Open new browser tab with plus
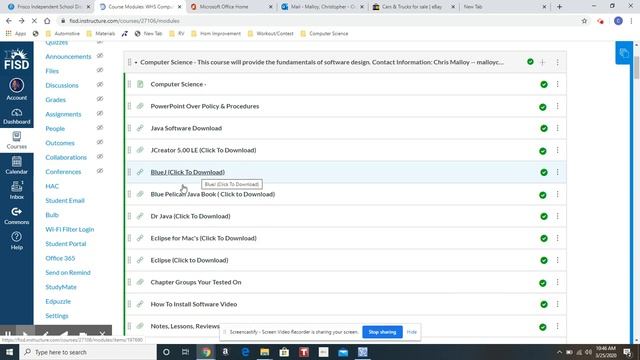The image size is (640, 360). (560, 7)
